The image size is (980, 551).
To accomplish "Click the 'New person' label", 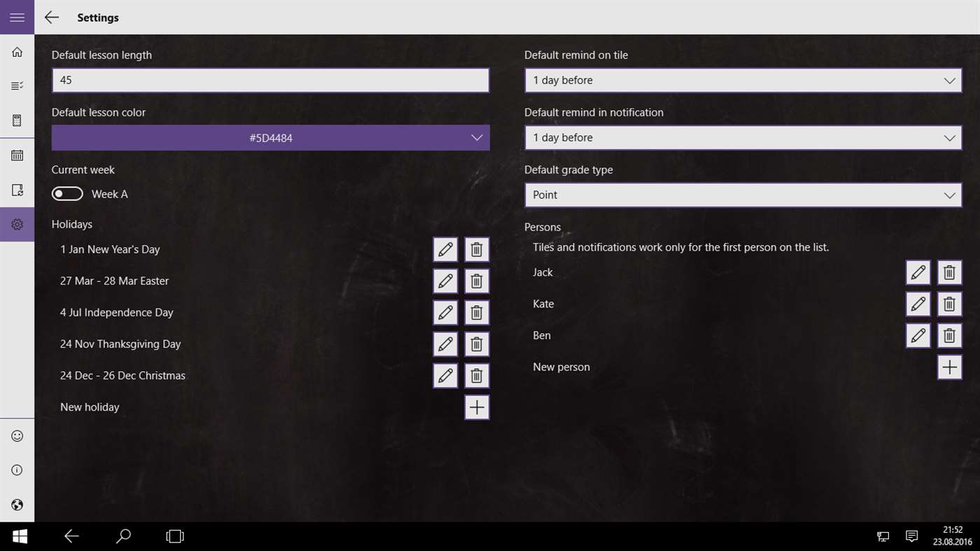I will [x=561, y=367].
